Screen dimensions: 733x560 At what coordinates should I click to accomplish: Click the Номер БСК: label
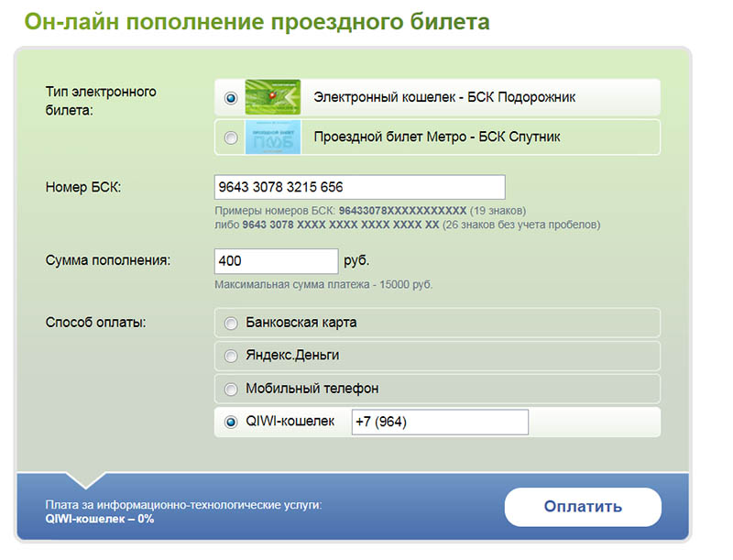click(x=83, y=188)
